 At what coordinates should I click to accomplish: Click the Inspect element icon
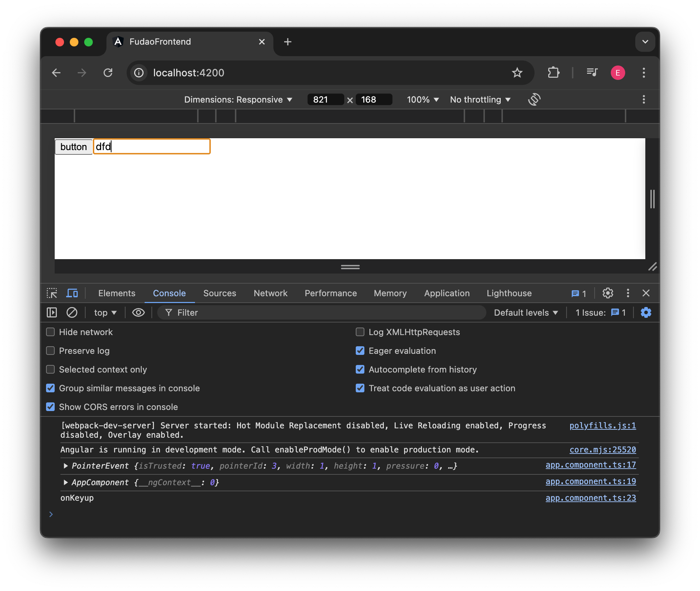pos(53,293)
